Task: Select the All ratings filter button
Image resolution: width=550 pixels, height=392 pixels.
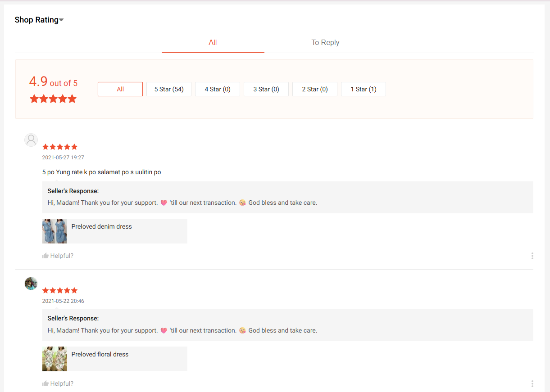Action: (x=120, y=89)
